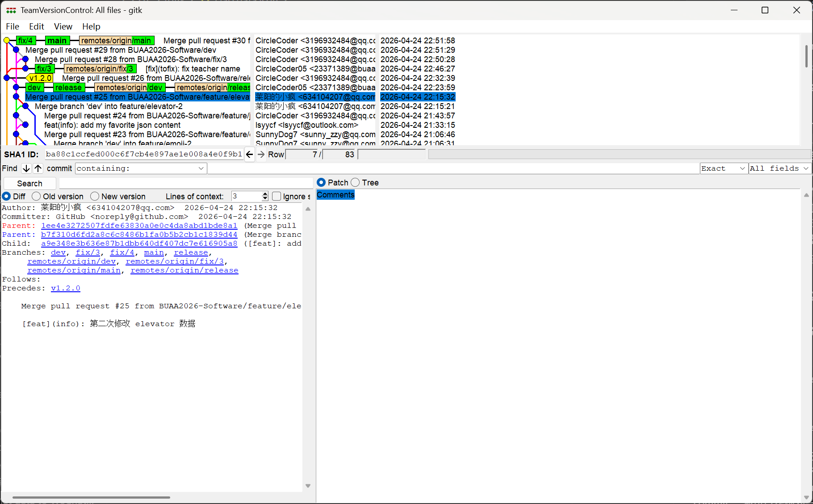
Task: Click the back arrow next to SHA1 ID
Action: [249, 155]
